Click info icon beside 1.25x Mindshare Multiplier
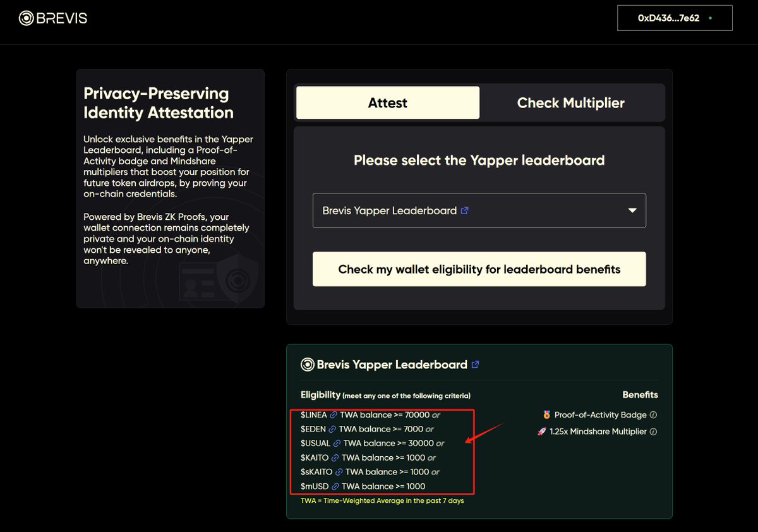The image size is (758, 532). [653, 432]
